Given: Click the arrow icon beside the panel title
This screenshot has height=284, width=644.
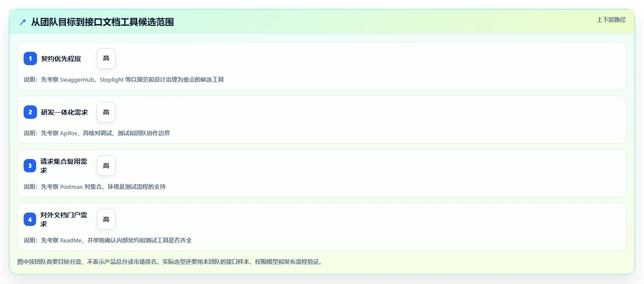Looking at the screenshot, I should coord(23,22).
